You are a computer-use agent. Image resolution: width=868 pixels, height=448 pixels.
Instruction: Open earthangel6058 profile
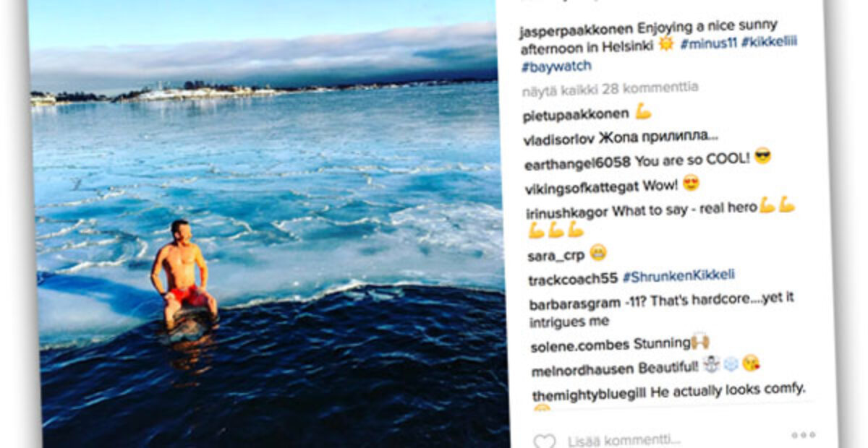pyautogui.click(x=577, y=161)
